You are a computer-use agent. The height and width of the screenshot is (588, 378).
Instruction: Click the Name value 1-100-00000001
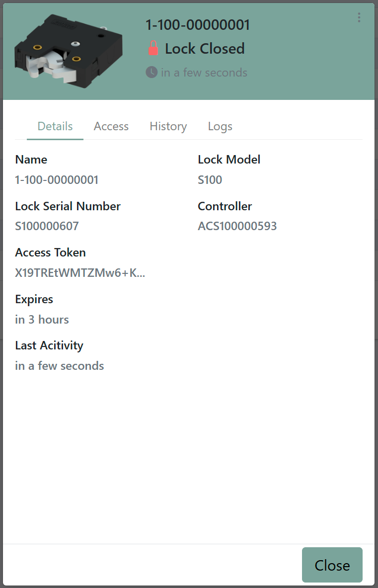(57, 180)
